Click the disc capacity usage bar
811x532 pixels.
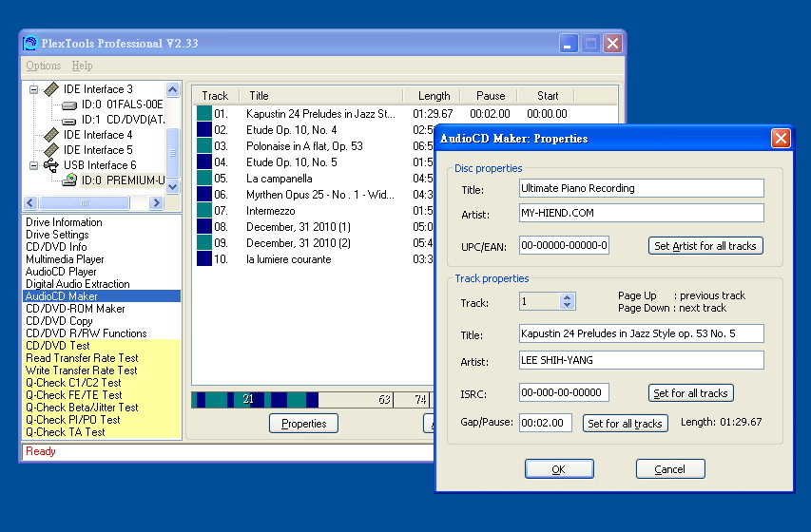click(312, 400)
